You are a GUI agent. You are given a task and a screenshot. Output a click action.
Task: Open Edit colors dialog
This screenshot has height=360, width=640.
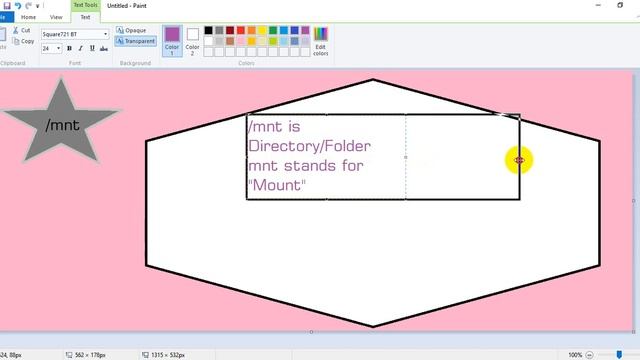(320, 41)
